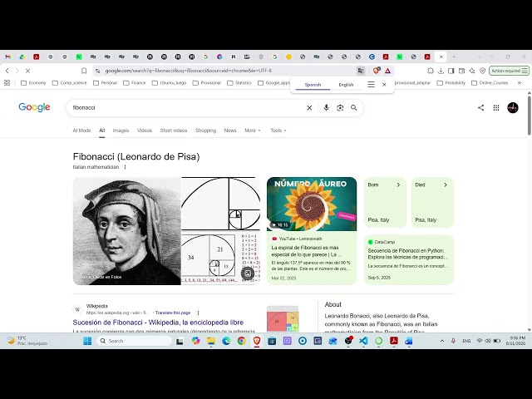Open the tab search dropdown arrow
The height and width of the screenshot is (399, 532).
pos(479,57)
